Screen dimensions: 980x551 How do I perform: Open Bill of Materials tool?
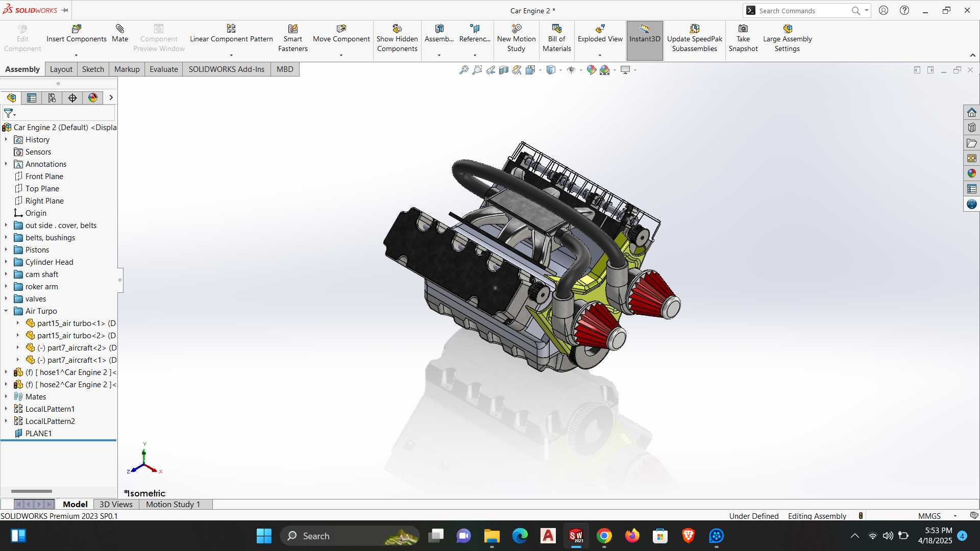tap(556, 39)
